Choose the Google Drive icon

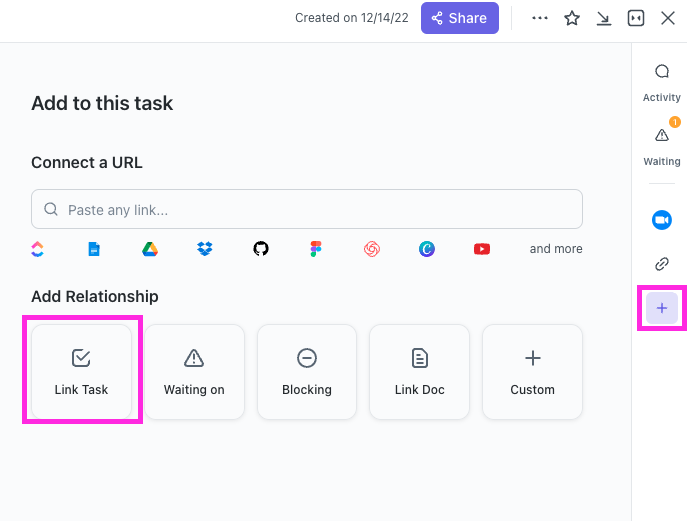[x=149, y=249]
